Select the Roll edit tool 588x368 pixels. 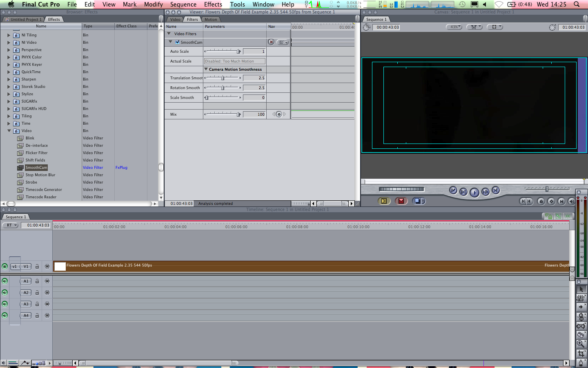pos(581,316)
